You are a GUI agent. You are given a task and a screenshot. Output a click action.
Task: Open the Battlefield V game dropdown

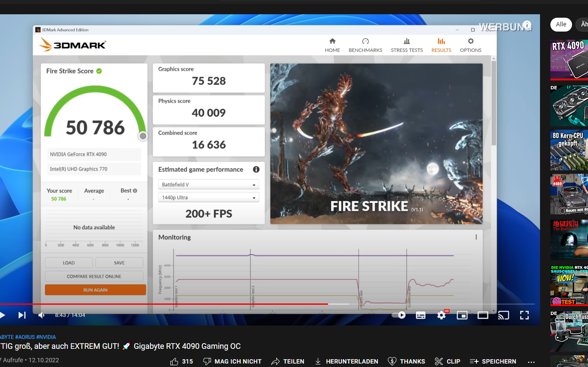tap(208, 184)
